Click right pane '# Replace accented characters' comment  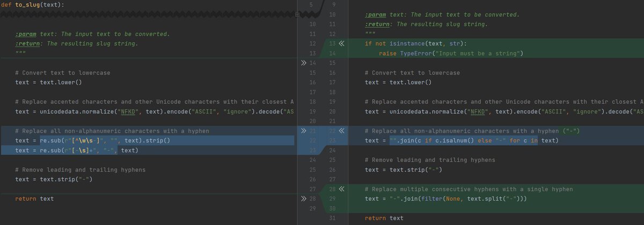coord(504,102)
